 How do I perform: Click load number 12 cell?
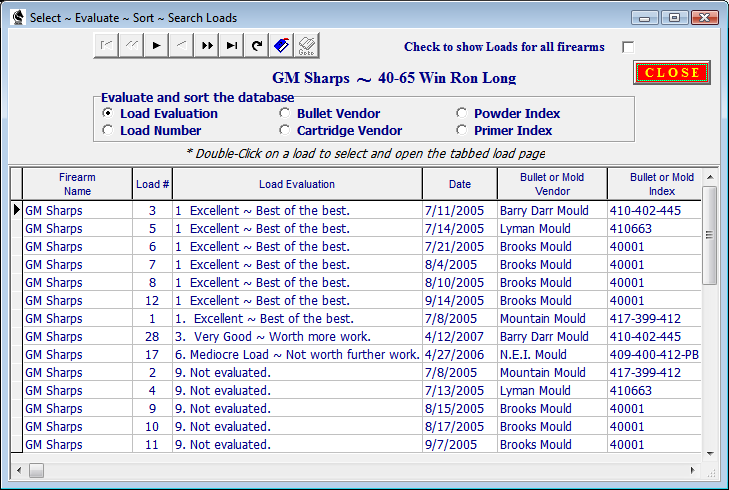click(152, 300)
